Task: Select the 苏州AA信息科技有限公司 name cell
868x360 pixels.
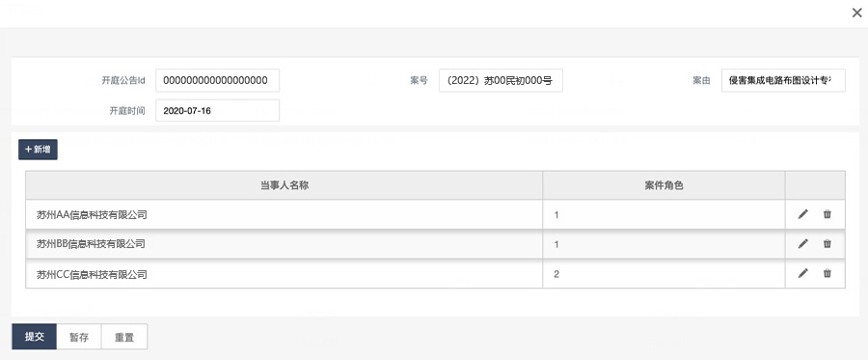Action: click(x=284, y=214)
